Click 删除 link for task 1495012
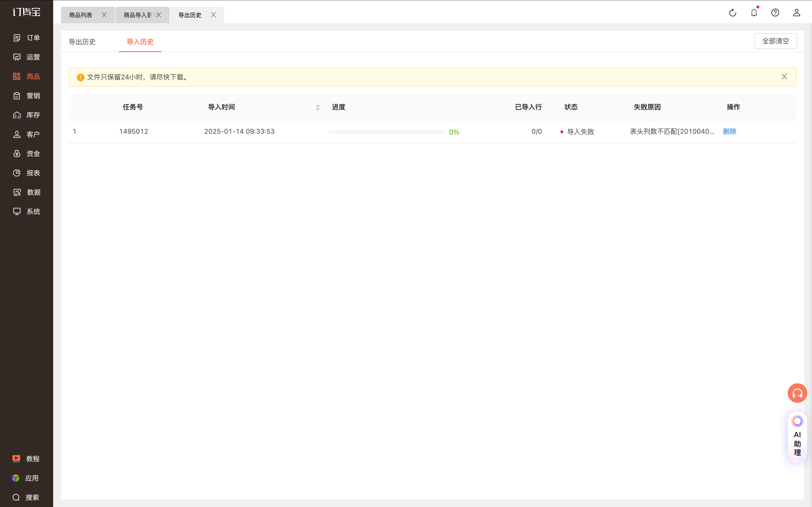 coord(729,131)
